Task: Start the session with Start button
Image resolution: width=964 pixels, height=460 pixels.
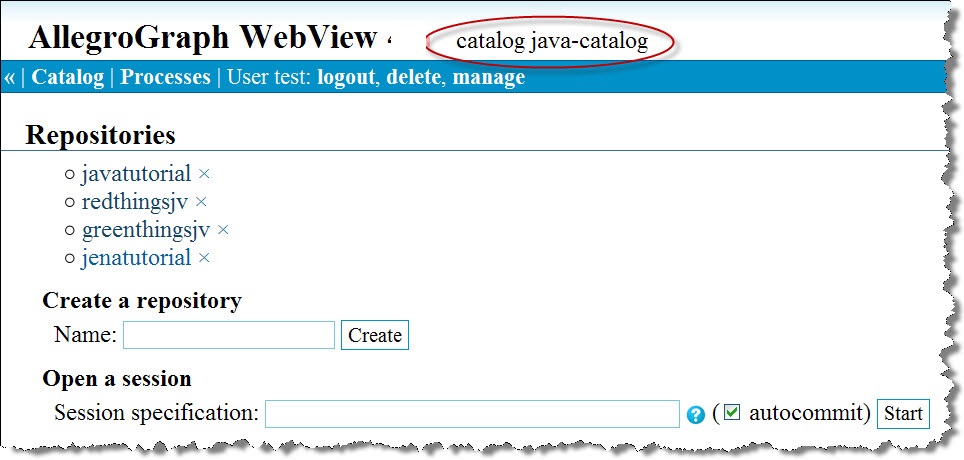Action: [x=903, y=414]
